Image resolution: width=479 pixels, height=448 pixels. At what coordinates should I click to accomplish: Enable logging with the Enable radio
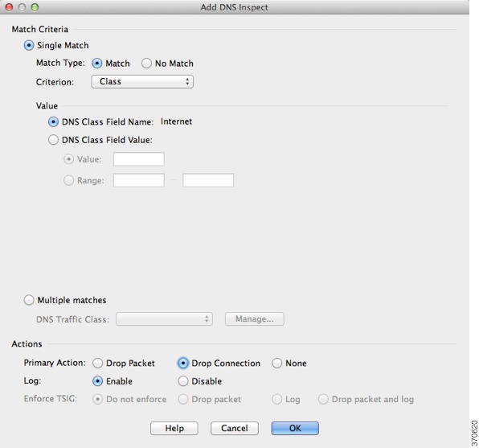point(97,381)
